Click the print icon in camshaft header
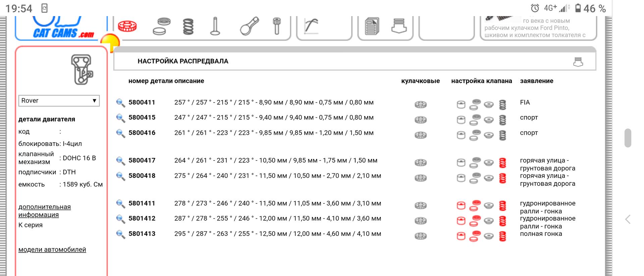The image size is (644, 276). pyautogui.click(x=578, y=62)
